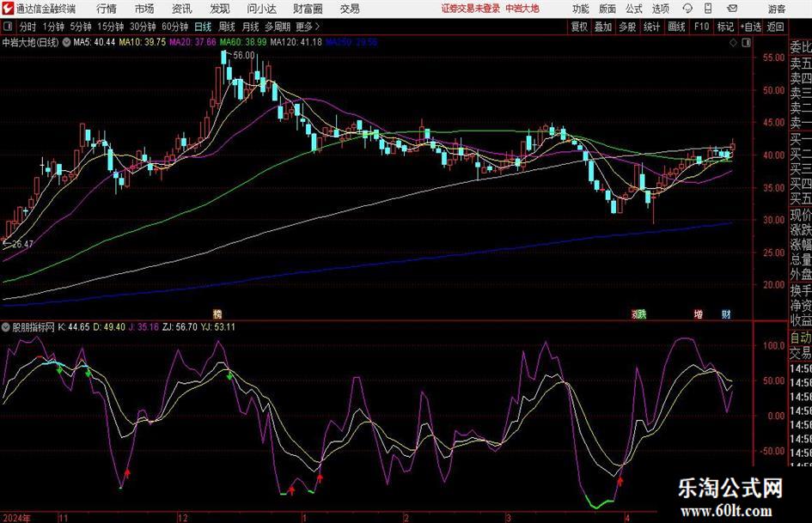This screenshot has height=523, width=812.
Task: Click the 多股 multi-stock button
Action: [x=627, y=27]
